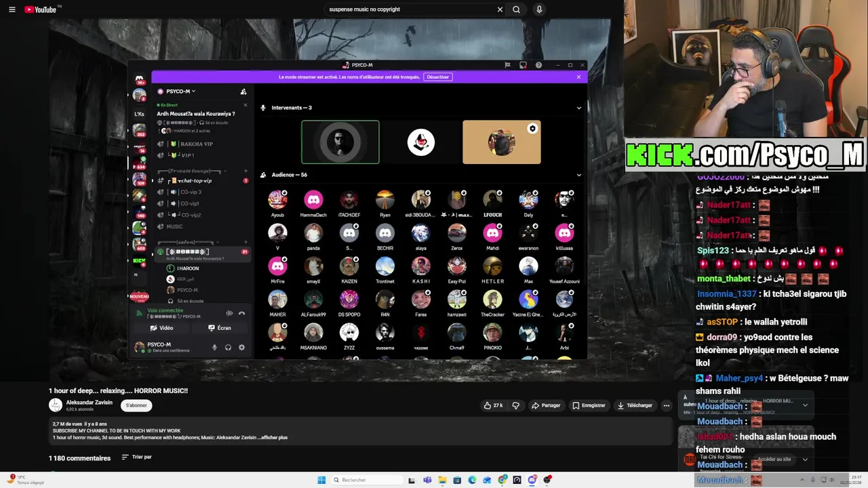This screenshot has width=868, height=488.
Task: Invite people using the icon beside PSYCO-M
Action: pyautogui.click(x=243, y=91)
